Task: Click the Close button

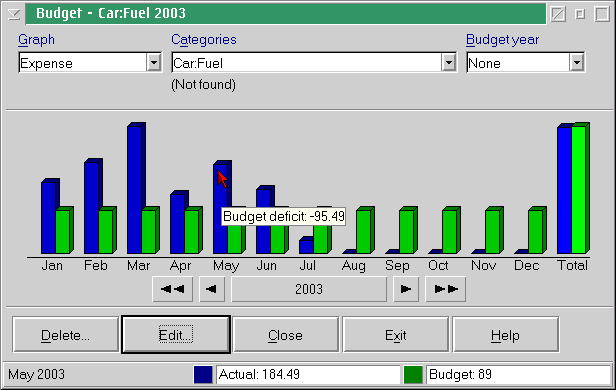Action: click(286, 335)
